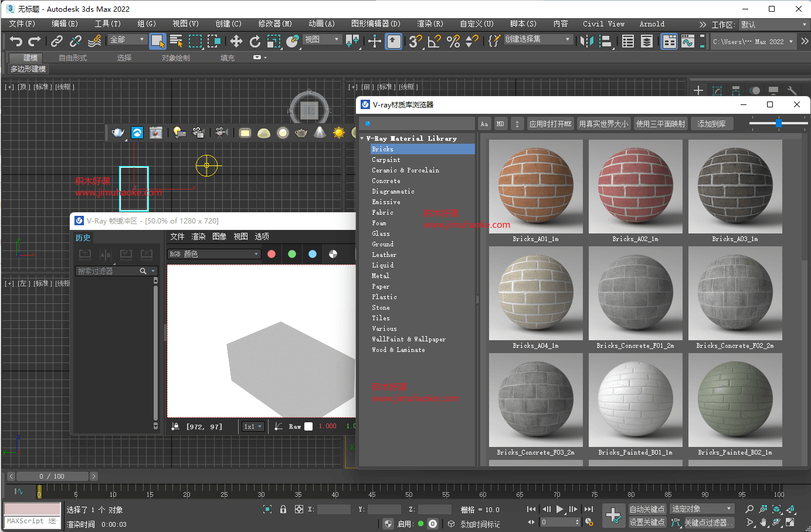This screenshot has height=532, width=811.
Task: Toggle 设置关键点 set key mode
Action: 647,522
